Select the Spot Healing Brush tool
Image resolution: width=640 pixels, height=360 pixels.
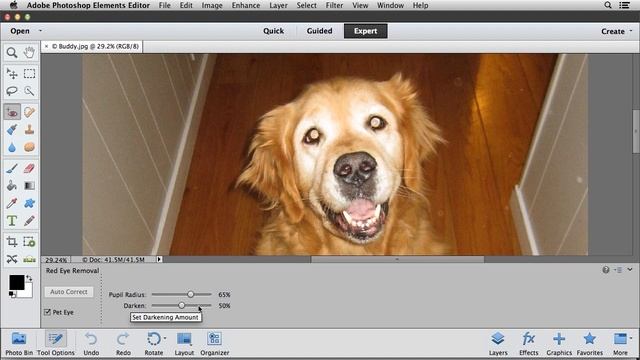[29, 112]
